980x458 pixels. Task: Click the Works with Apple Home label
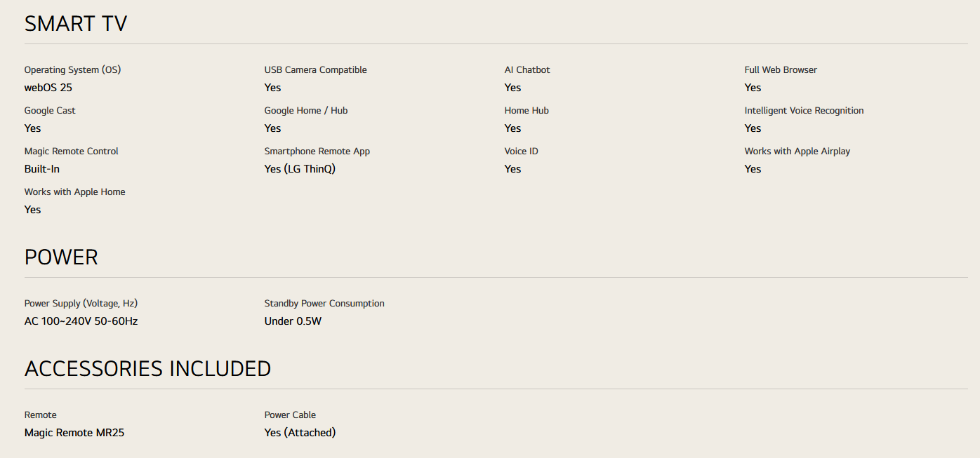tap(75, 192)
